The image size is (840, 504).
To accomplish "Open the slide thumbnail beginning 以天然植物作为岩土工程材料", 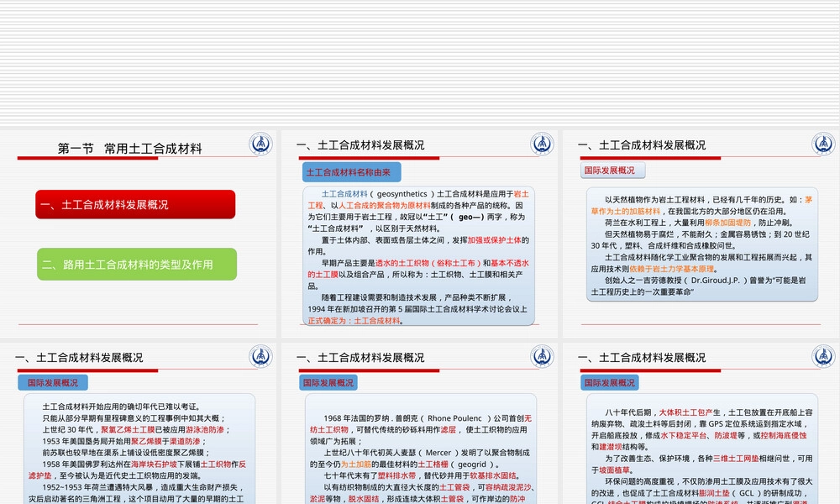I will tap(701, 234).
